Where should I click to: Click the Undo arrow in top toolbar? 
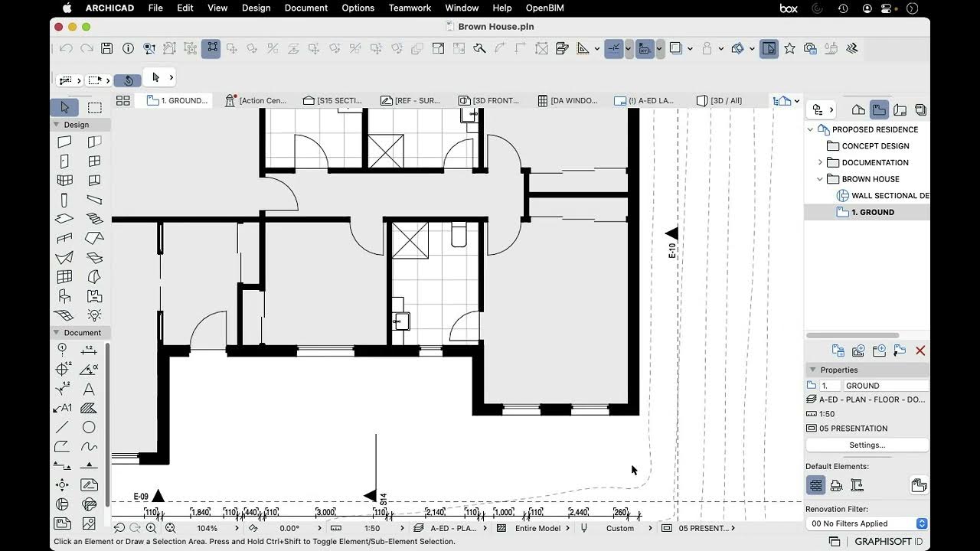(x=66, y=48)
